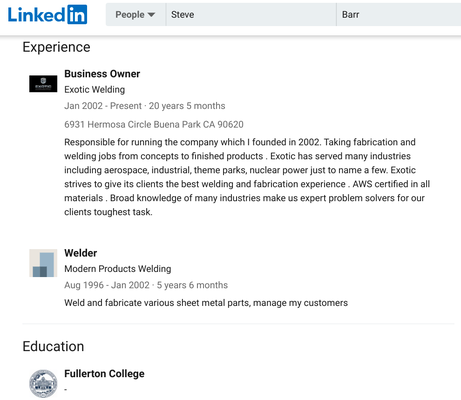Open the LinkedIn home logo
The height and width of the screenshot is (400, 461).
pyautogui.click(x=47, y=14)
